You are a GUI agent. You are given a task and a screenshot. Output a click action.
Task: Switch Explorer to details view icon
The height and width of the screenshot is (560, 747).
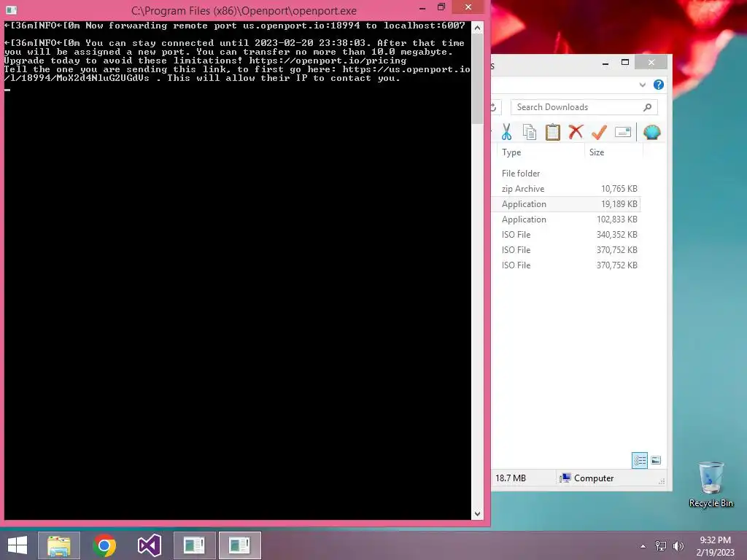coord(640,460)
